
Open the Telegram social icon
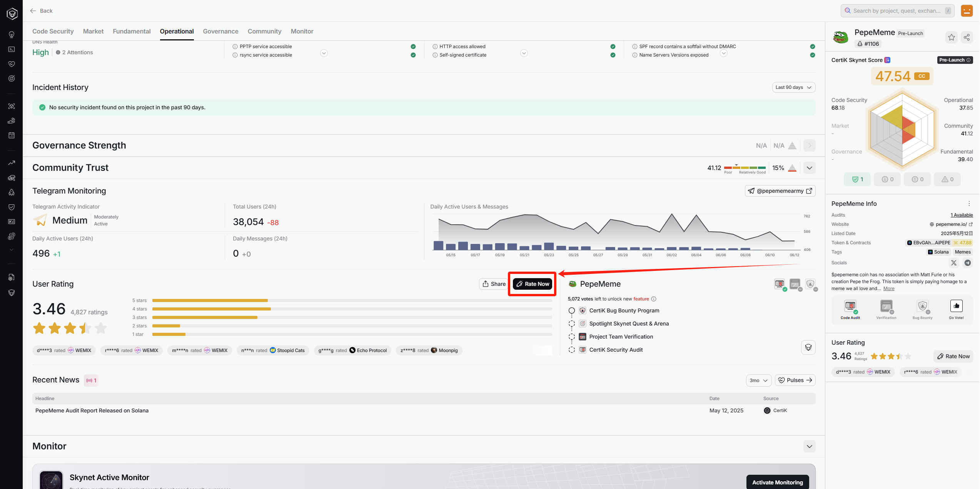click(968, 263)
